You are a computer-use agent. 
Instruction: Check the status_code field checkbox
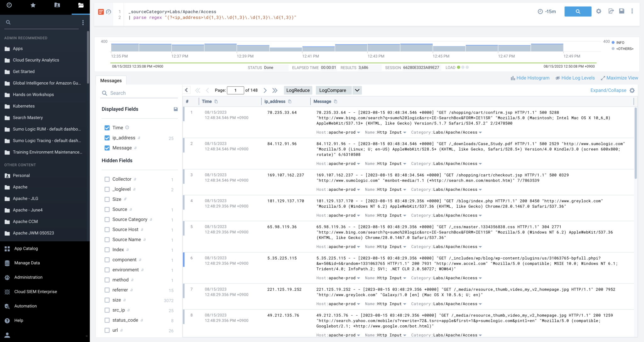tap(107, 320)
